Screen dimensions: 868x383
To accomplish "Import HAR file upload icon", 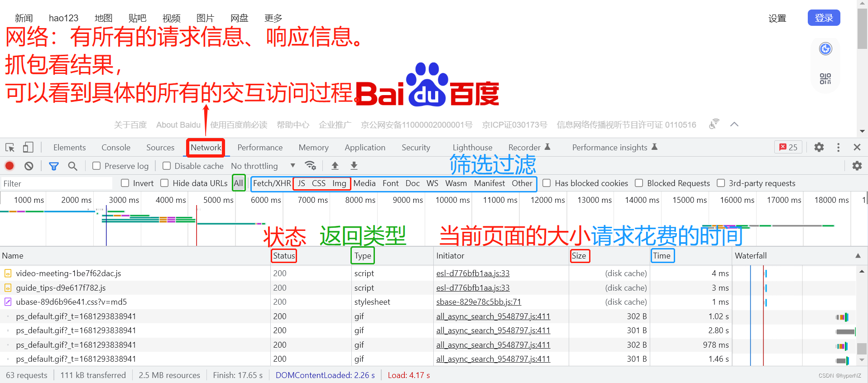I will 335,166.
